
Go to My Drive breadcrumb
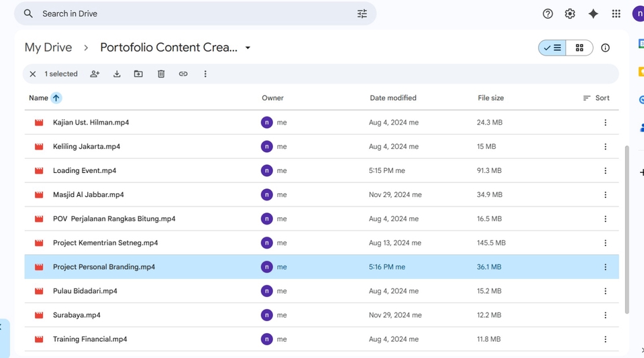[48, 48]
